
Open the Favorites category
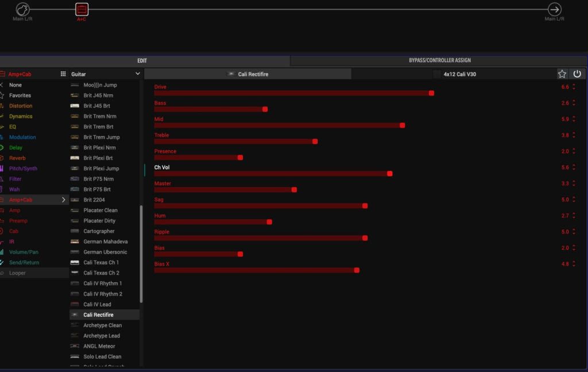click(20, 95)
